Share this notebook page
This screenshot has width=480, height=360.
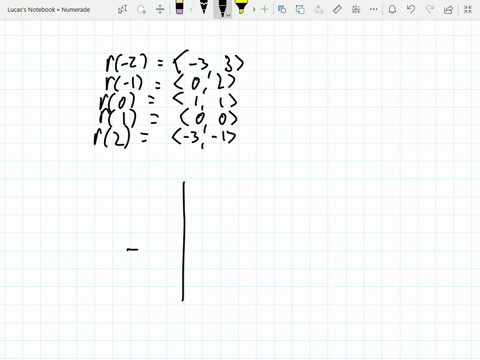pyautogui.click(x=448, y=9)
